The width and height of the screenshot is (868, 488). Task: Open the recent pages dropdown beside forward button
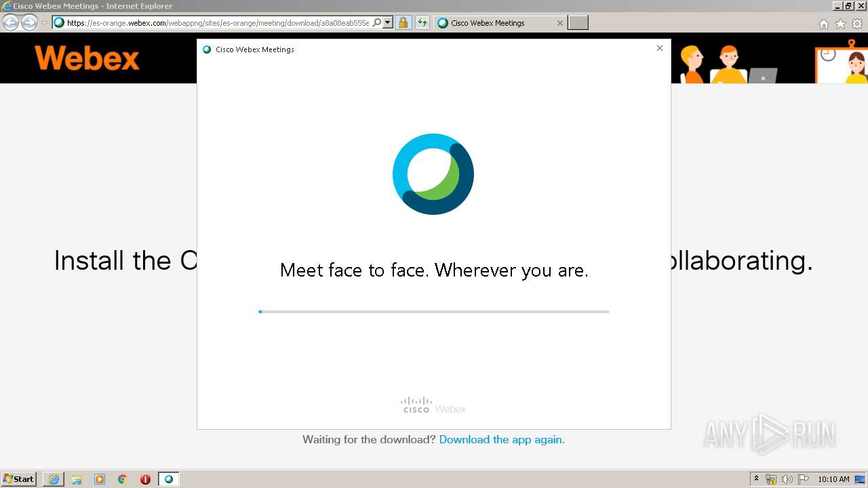point(45,23)
